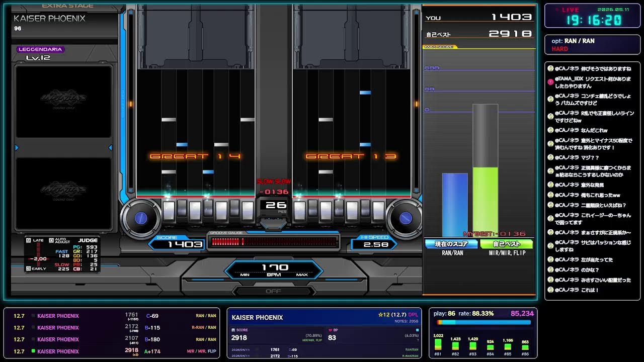644x362 pixels.
Task: Click the star beside 12 (12.7) DPL
Action: tap(381, 315)
